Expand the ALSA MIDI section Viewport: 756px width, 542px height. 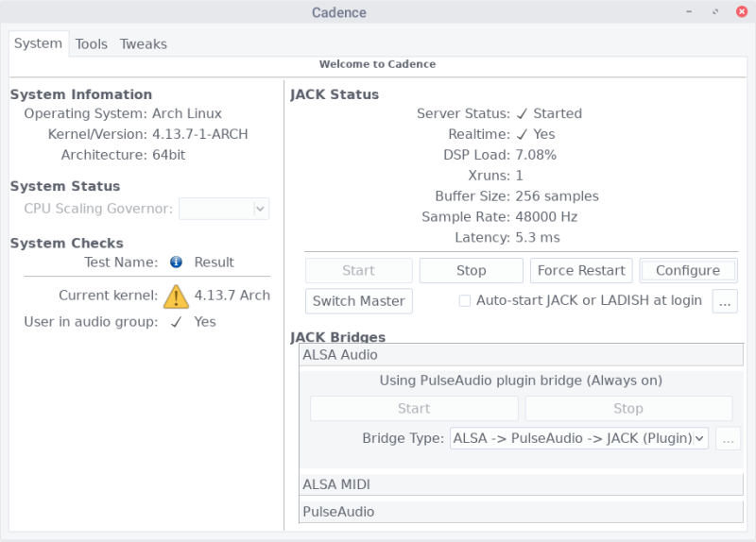(522, 484)
